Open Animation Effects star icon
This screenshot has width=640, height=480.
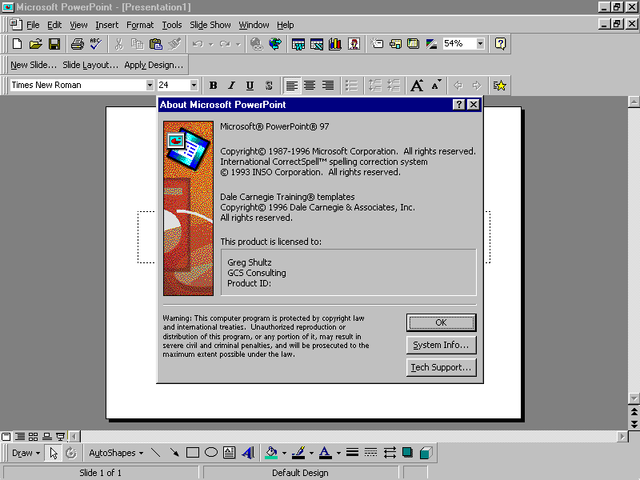tap(500, 85)
